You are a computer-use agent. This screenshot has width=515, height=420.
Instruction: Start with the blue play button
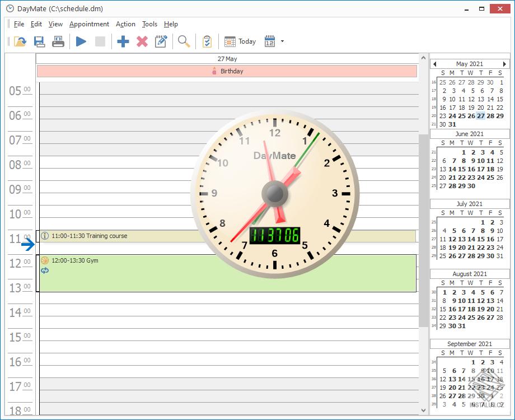(x=81, y=42)
